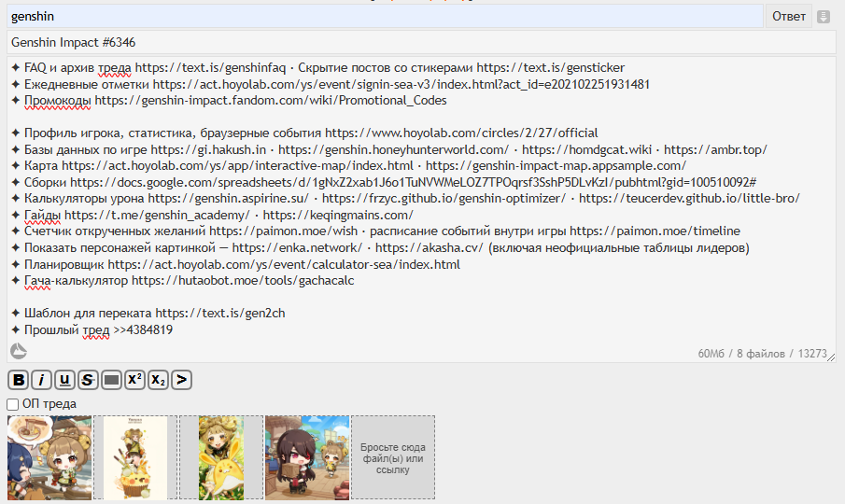This screenshot has height=504, width=845.
Task: Click the https://keqingmains.com/ URL text
Action: (338, 216)
